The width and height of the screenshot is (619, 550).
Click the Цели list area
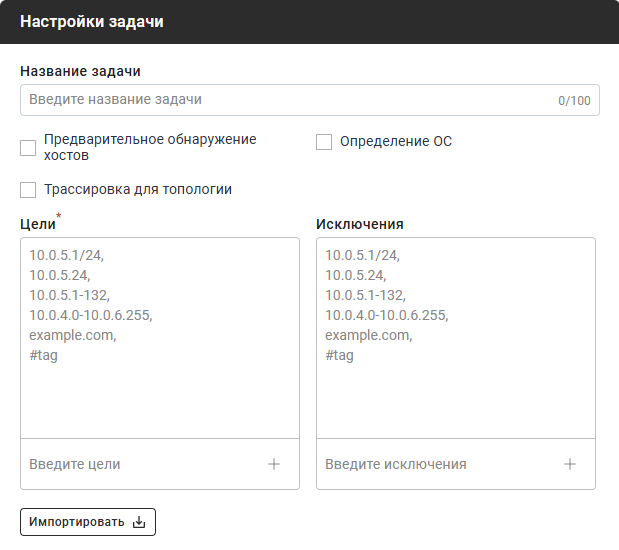[x=160, y=338]
